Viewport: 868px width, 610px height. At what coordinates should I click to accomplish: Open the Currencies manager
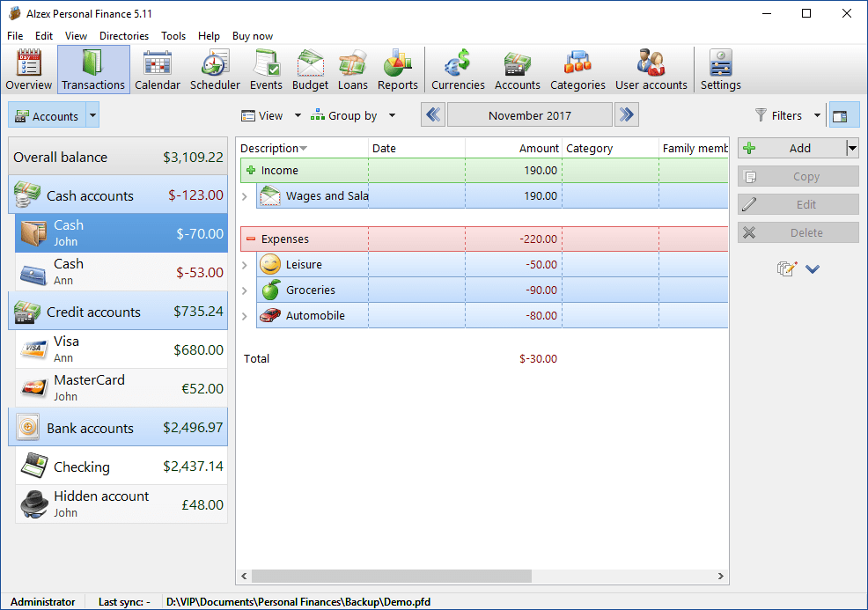coord(457,69)
